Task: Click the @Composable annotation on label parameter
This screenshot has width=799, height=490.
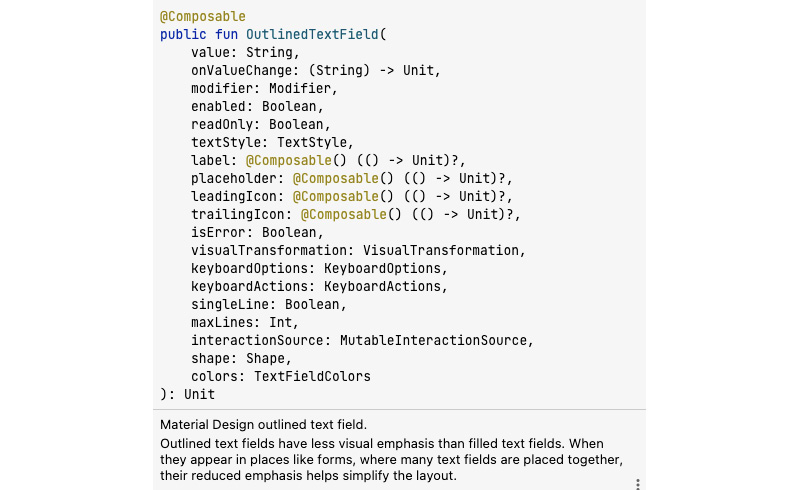Action: click(289, 160)
